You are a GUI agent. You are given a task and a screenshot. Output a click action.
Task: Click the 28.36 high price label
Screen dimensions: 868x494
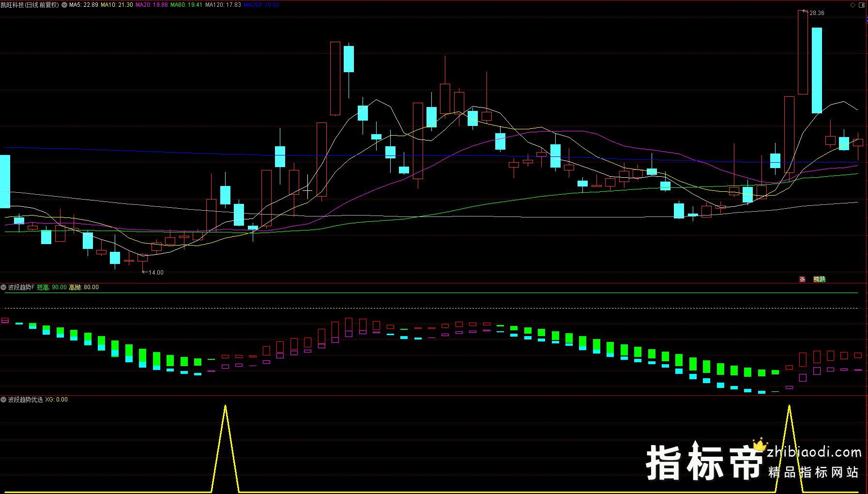click(x=817, y=13)
